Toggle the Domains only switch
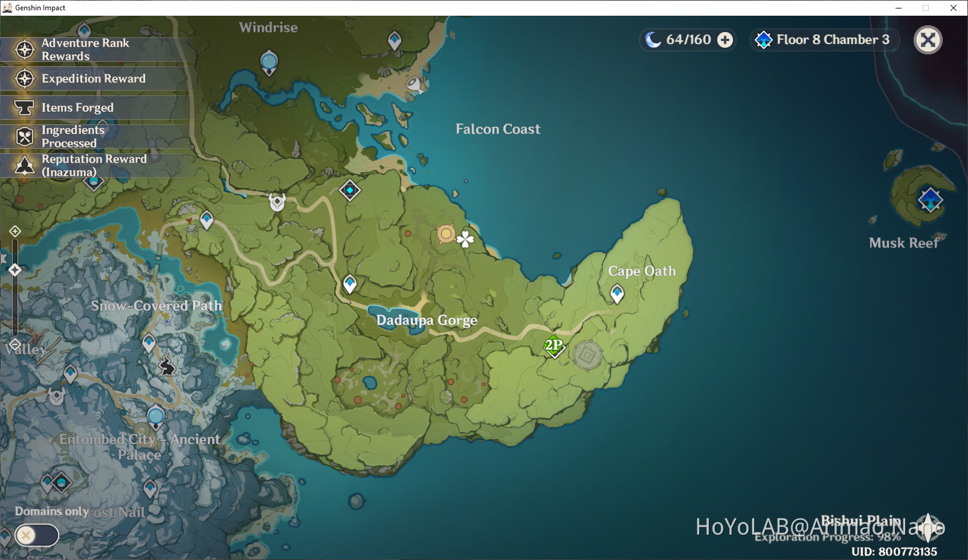 click(x=37, y=535)
